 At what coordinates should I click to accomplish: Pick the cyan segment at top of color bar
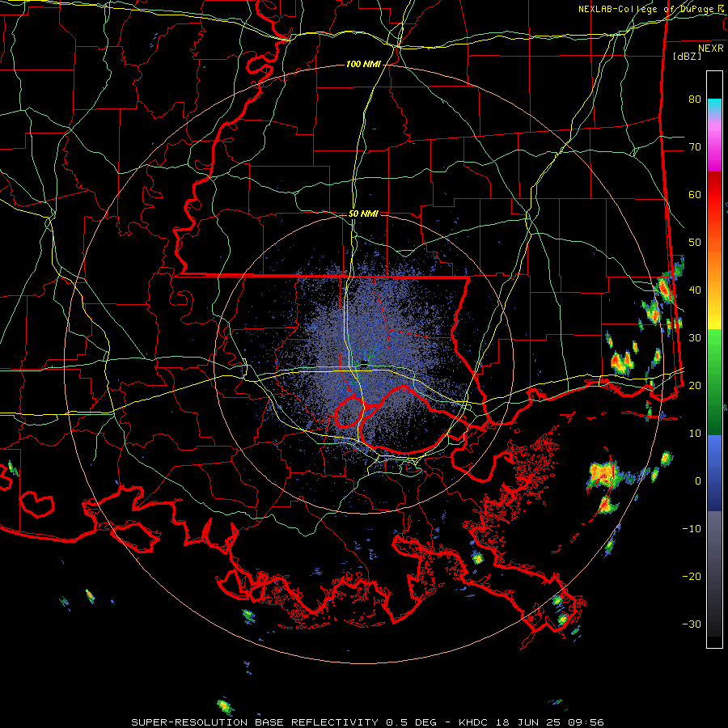(714, 106)
